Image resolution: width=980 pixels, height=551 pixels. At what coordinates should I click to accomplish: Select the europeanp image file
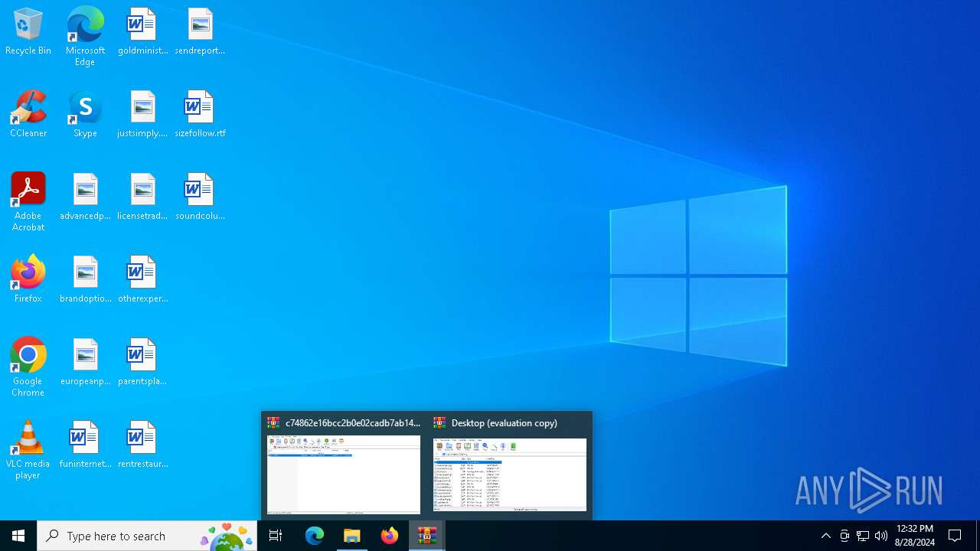point(85,363)
